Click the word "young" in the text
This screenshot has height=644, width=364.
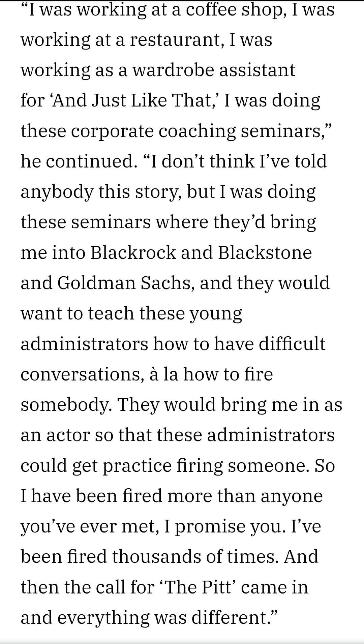[x=216, y=313]
